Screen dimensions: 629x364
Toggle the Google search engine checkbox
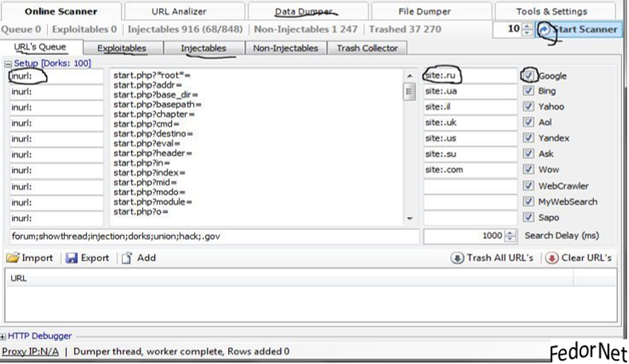pos(529,75)
